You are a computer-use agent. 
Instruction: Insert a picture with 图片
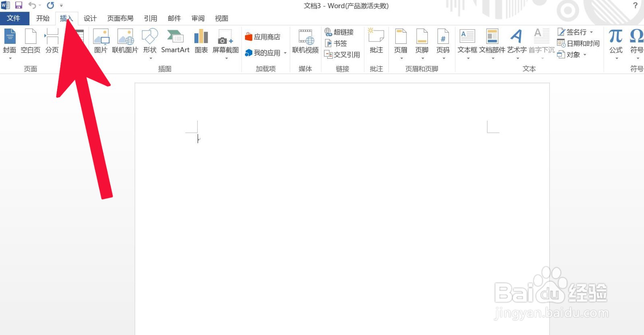click(x=101, y=41)
